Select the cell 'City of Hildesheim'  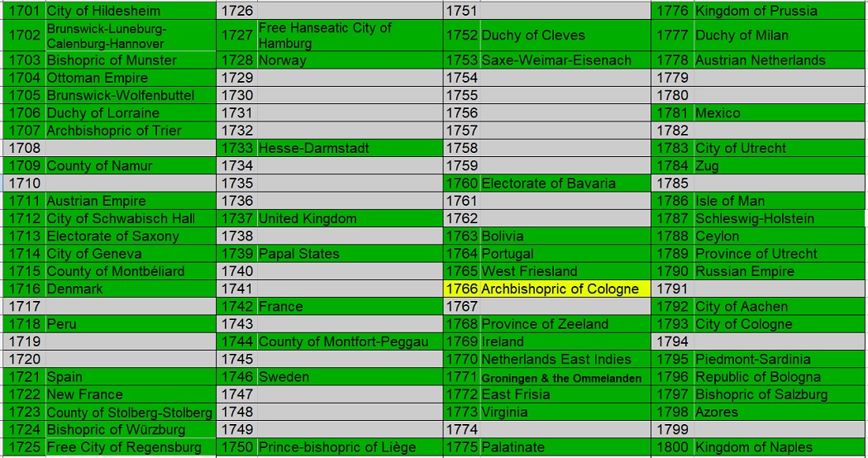click(130, 11)
